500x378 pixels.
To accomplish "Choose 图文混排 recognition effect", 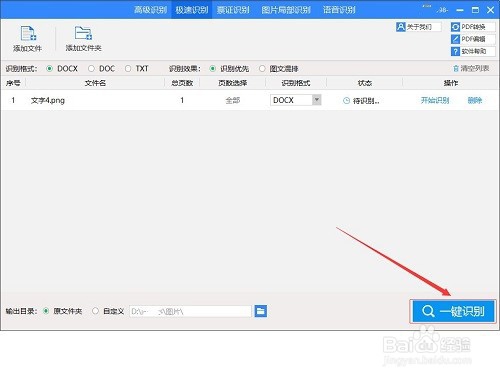I will 262,69.
